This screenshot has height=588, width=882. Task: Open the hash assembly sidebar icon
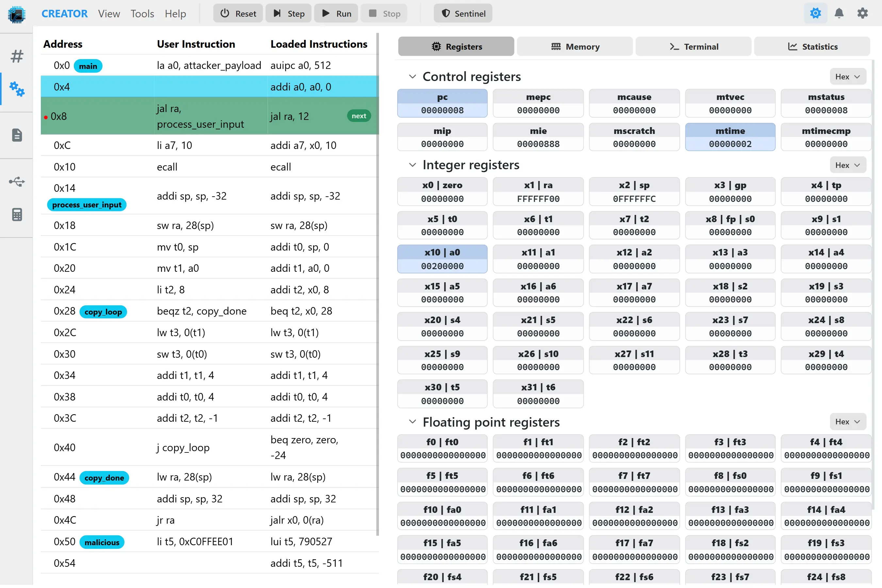pyautogui.click(x=17, y=56)
